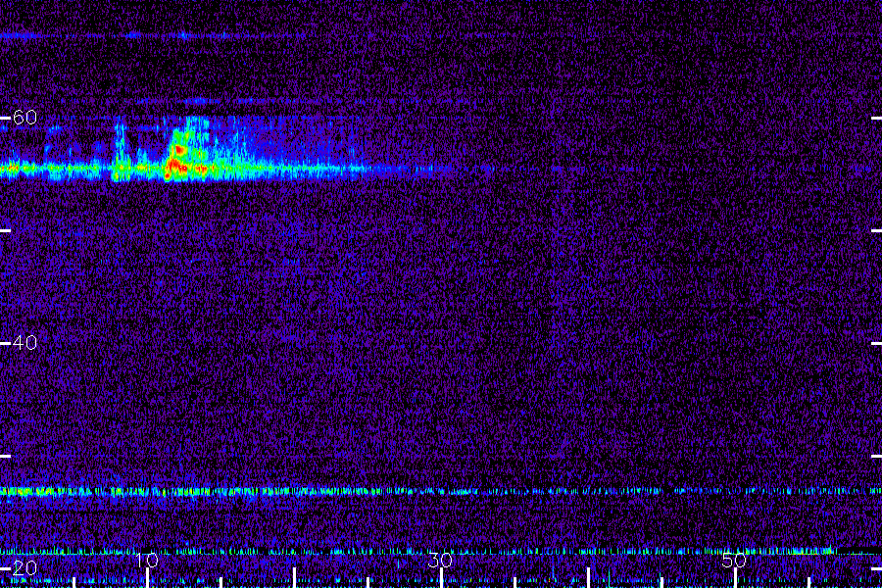Click the "40" label on the vertical axis
The image size is (882, 588).
(x=24, y=343)
